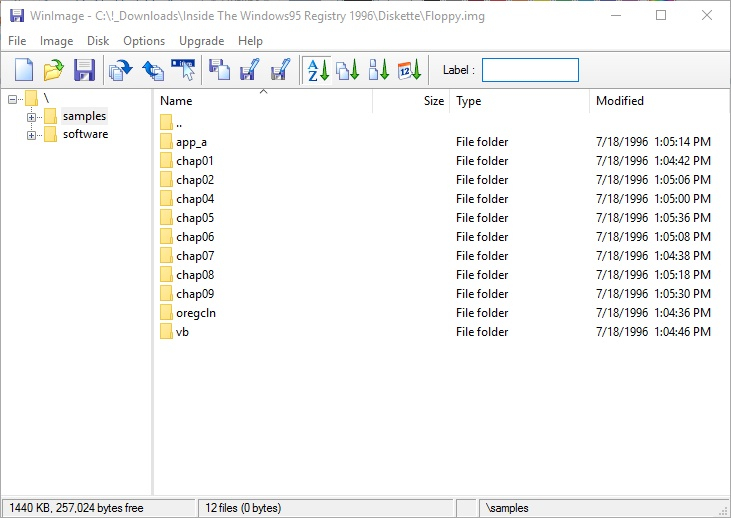731x518 pixels.
Task: Click the second format disk icon with pen
Action: (280, 70)
